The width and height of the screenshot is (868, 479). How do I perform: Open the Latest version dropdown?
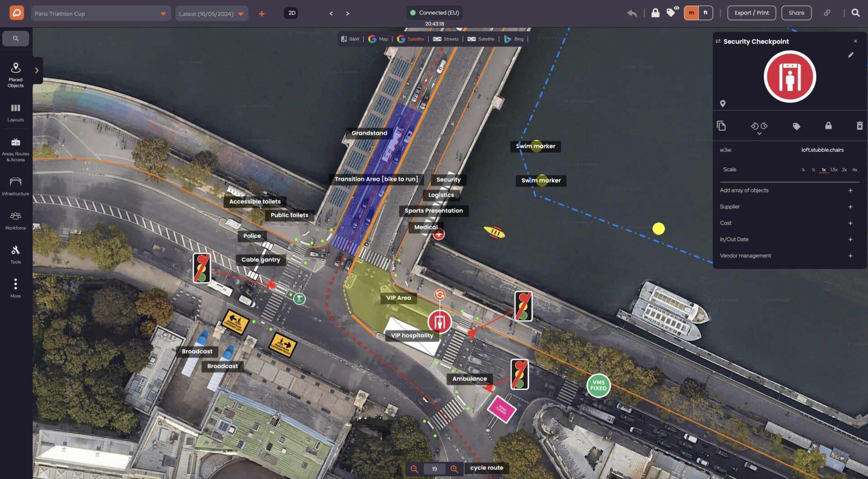click(x=211, y=14)
